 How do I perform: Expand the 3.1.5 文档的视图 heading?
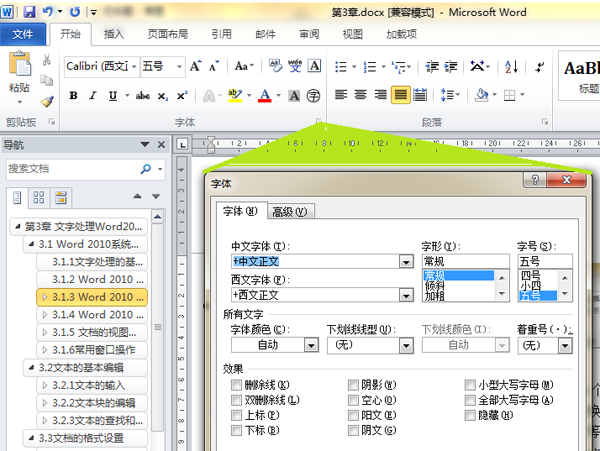(45, 332)
